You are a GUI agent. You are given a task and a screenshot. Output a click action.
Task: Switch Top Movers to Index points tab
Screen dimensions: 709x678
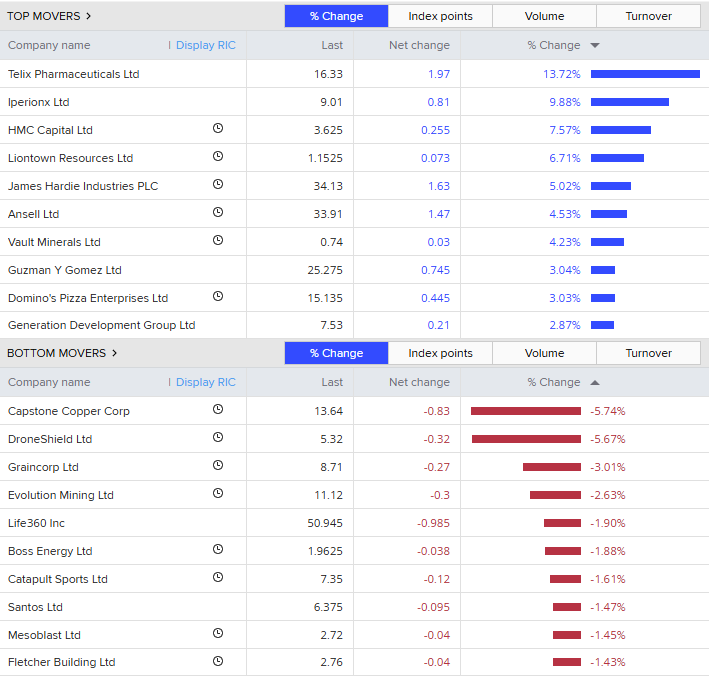pos(440,16)
